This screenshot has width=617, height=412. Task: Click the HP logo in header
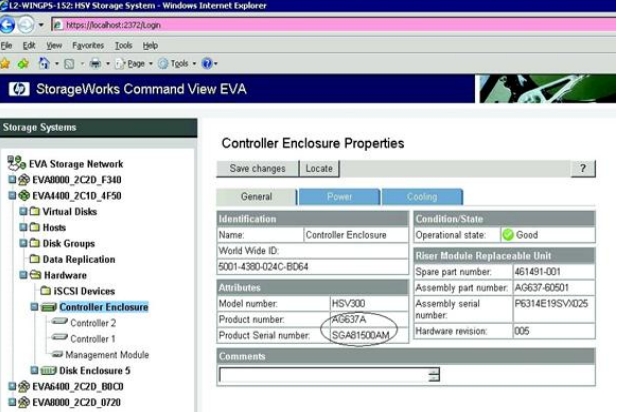pyautogui.click(x=19, y=89)
